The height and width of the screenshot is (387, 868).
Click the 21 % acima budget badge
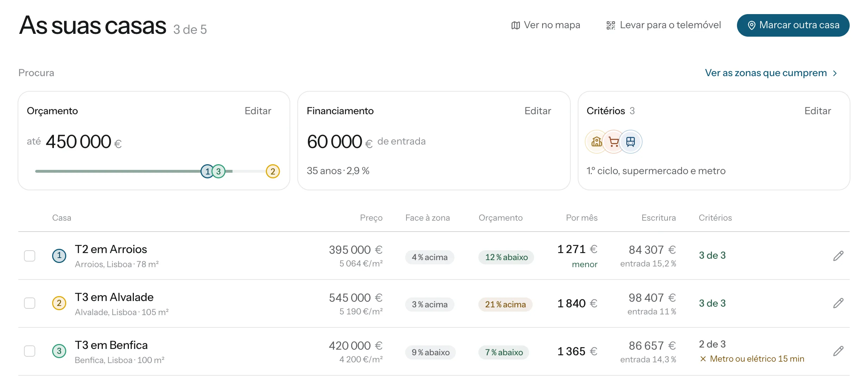[505, 305]
